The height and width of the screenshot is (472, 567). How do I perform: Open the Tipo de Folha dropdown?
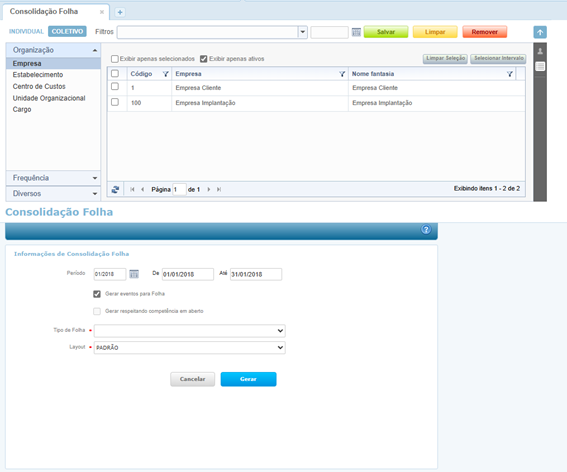(189, 331)
